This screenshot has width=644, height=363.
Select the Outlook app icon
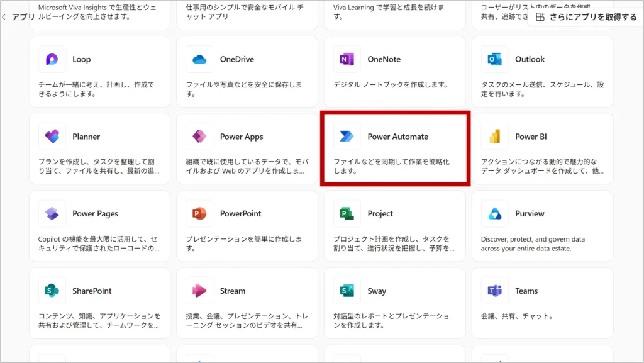494,59
